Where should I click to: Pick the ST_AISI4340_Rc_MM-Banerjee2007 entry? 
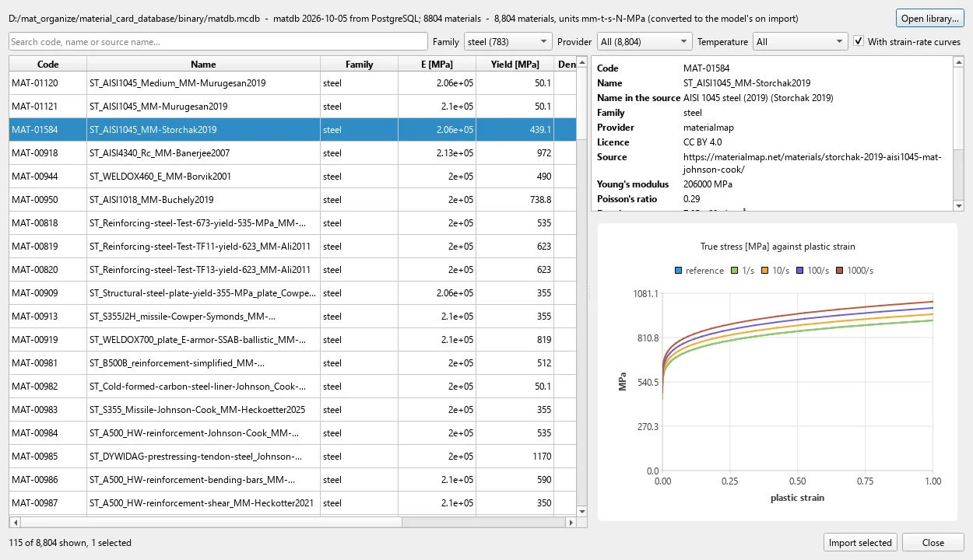click(293, 153)
